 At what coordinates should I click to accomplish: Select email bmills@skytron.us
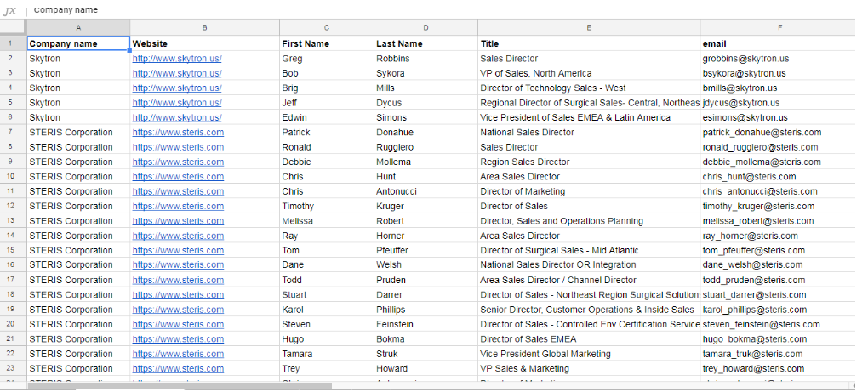(x=779, y=88)
